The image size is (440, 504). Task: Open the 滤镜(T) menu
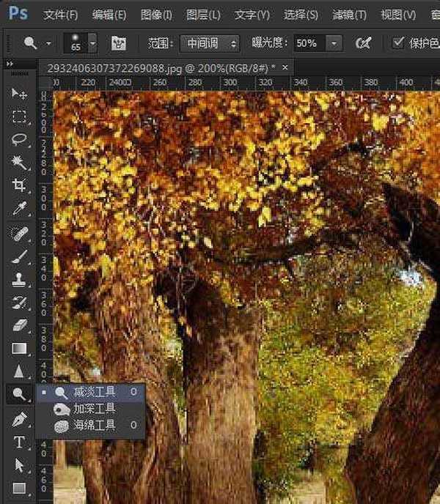[349, 15]
